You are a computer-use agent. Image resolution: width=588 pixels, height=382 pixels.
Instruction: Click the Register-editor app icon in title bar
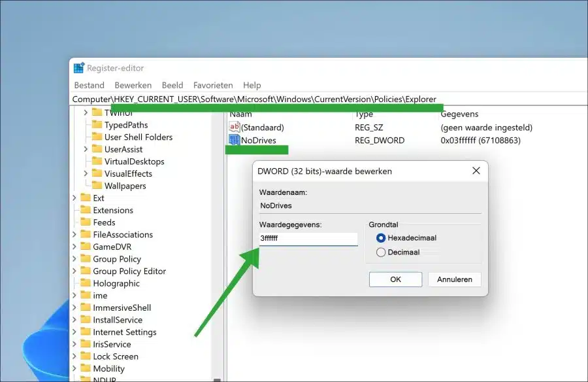(x=79, y=68)
